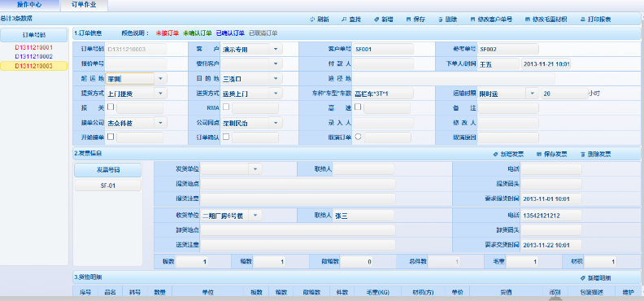
Task: Click the 刷新 refresh icon in toolbar
Action: click(x=312, y=20)
